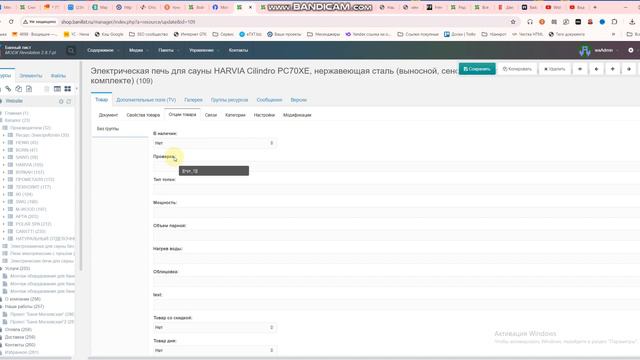Image resolution: width=640 pixels, height=360 pixels.
Task: Click the table view icon in tree toolbar
Action: tap(57, 89)
